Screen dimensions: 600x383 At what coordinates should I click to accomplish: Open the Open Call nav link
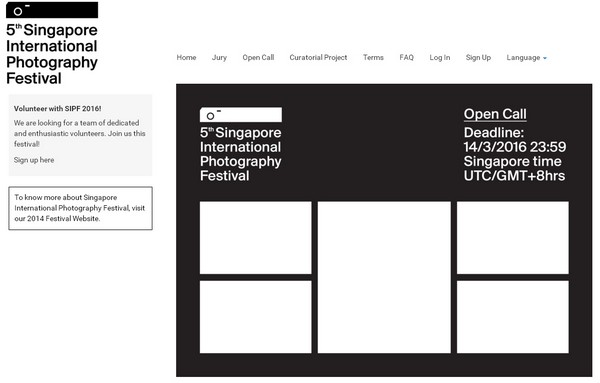click(x=258, y=57)
